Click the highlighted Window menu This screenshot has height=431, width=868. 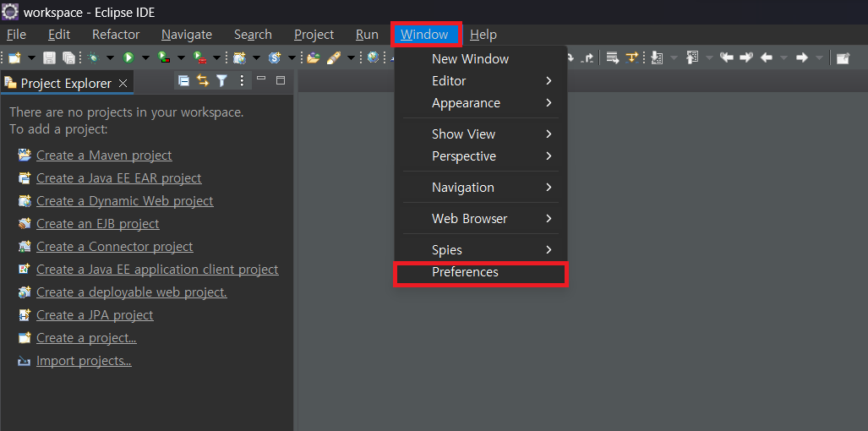click(424, 35)
